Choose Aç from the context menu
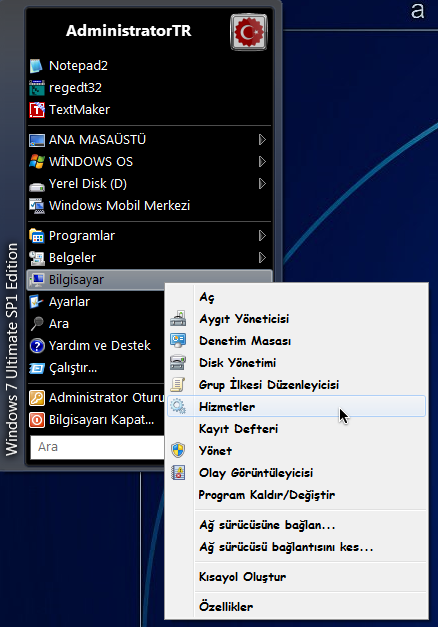The height and width of the screenshot is (627, 438). (296, 297)
